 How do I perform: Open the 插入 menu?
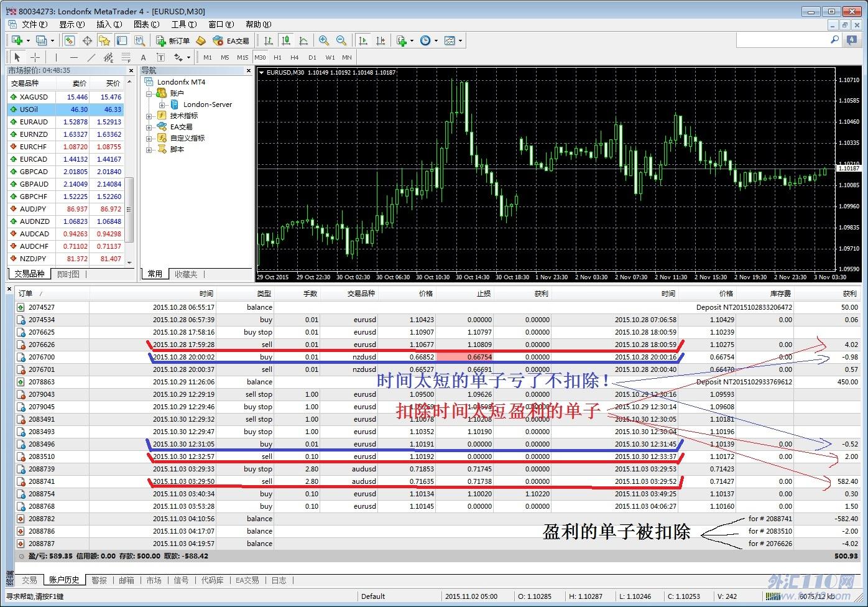point(109,24)
